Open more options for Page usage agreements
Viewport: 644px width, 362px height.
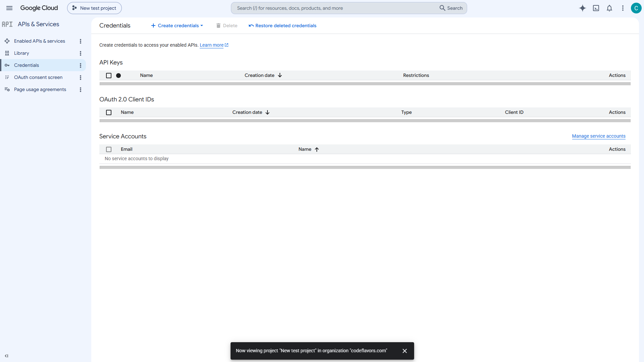[x=81, y=89]
